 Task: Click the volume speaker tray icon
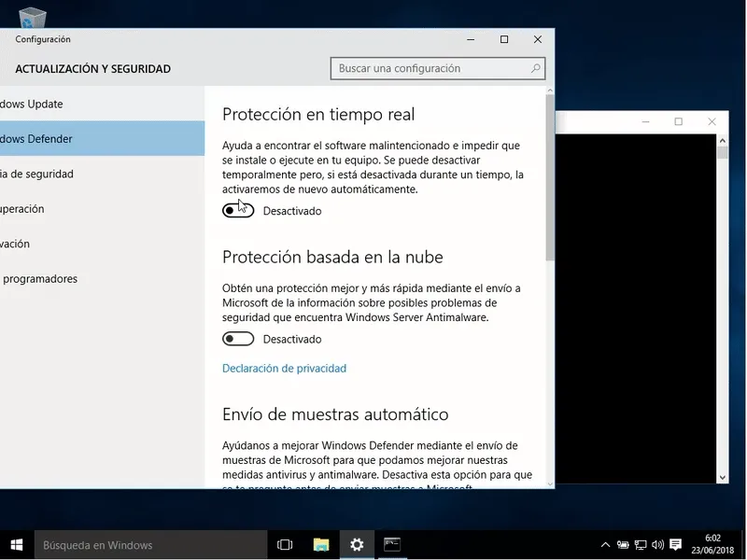click(x=657, y=545)
